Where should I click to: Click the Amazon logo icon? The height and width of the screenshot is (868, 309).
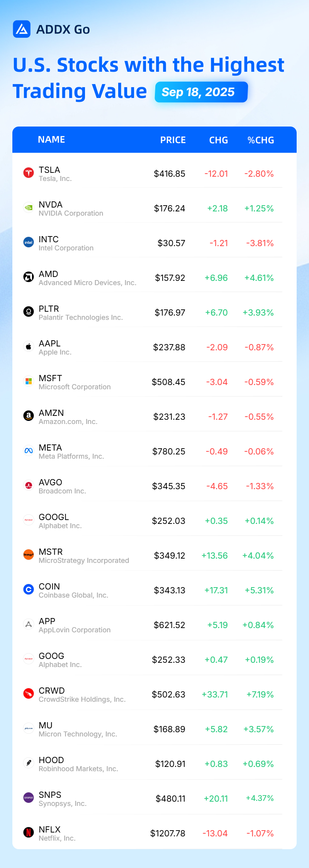point(29,416)
